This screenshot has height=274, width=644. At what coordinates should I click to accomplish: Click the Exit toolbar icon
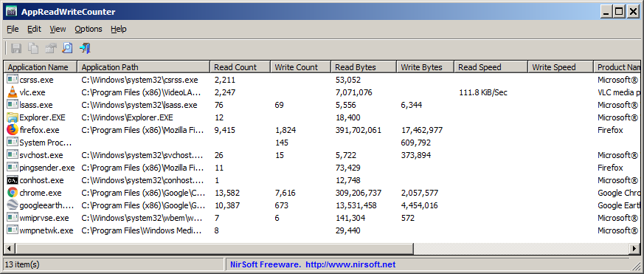(85, 49)
